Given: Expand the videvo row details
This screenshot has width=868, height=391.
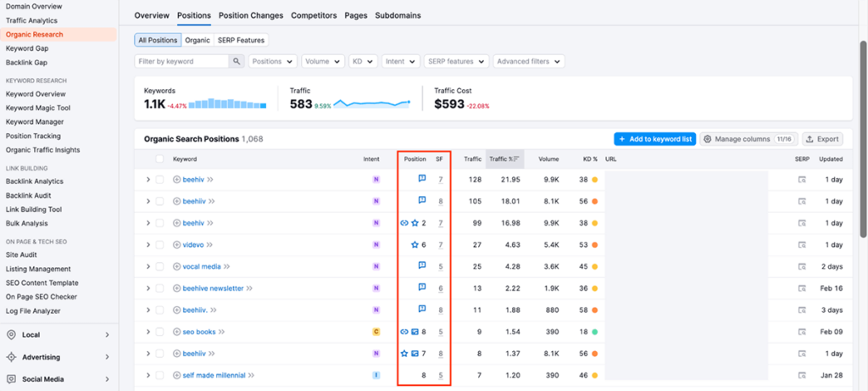Looking at the screenshot, I should (x=147, y=245).
